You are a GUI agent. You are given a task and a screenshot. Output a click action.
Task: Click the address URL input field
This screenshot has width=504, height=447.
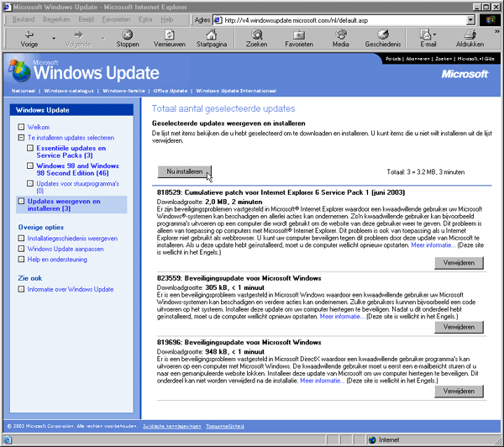344,20
